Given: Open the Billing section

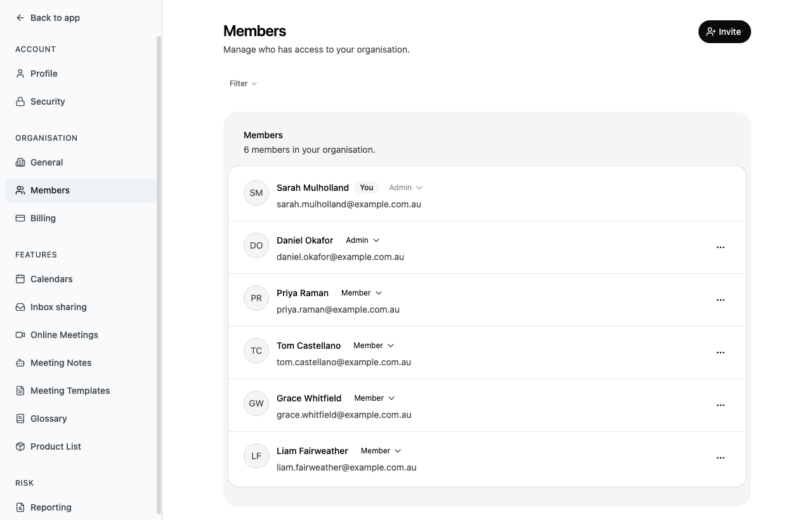Looking at the screenshot, I should pos(81,218).
